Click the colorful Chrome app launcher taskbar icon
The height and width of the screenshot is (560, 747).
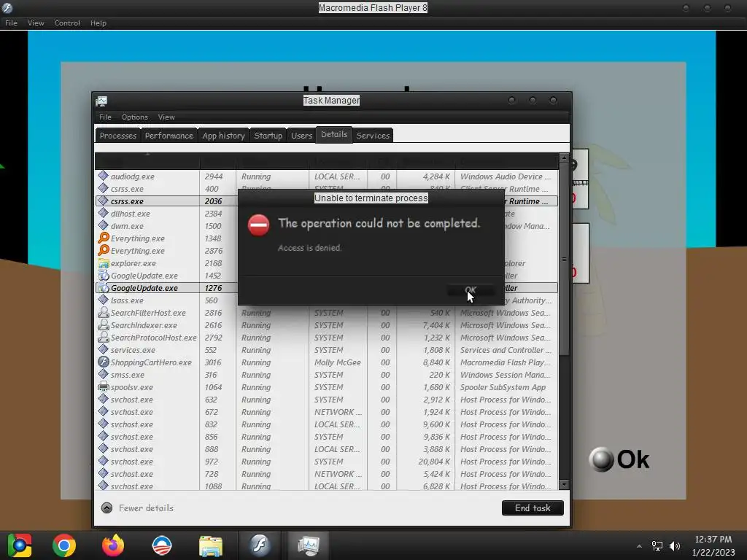(20, 545)
